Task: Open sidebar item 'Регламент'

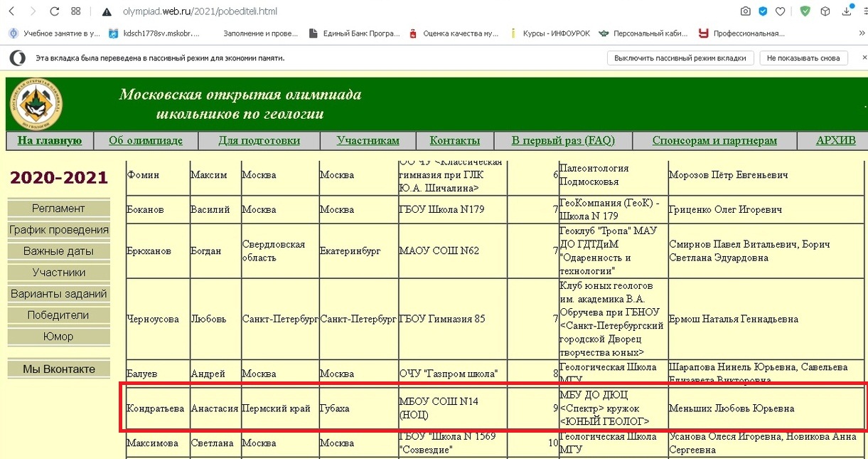Action: tap(58, 209)
